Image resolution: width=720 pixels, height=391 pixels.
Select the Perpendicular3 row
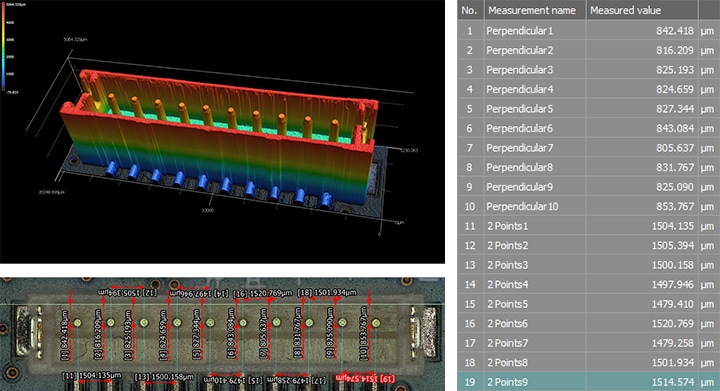tap(589, 69)
